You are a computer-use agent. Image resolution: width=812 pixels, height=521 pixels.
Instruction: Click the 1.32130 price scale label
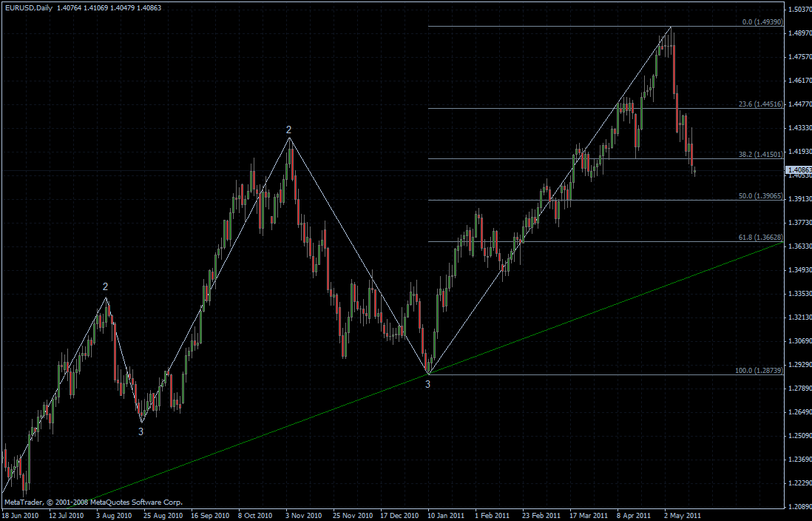[800, 317]
